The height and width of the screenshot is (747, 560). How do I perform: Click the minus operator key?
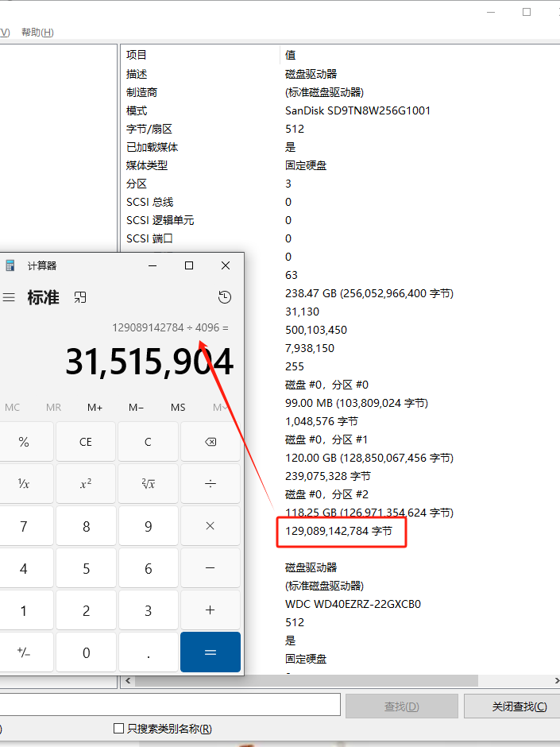tap(210, 568)
